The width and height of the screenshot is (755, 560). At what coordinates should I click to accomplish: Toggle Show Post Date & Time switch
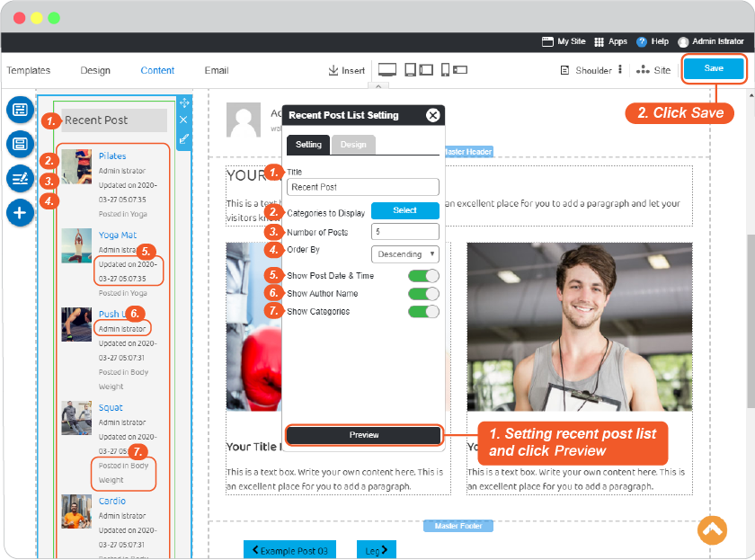[x=423, y=276]
